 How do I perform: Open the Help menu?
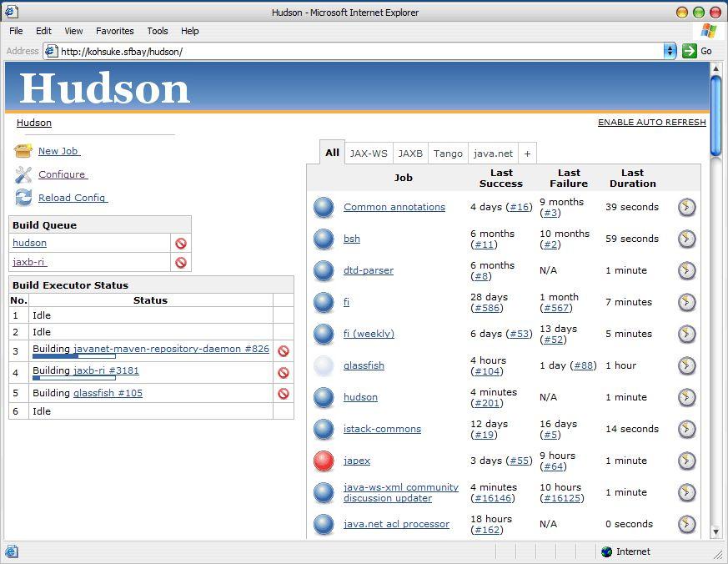click(x=190, y=31)
